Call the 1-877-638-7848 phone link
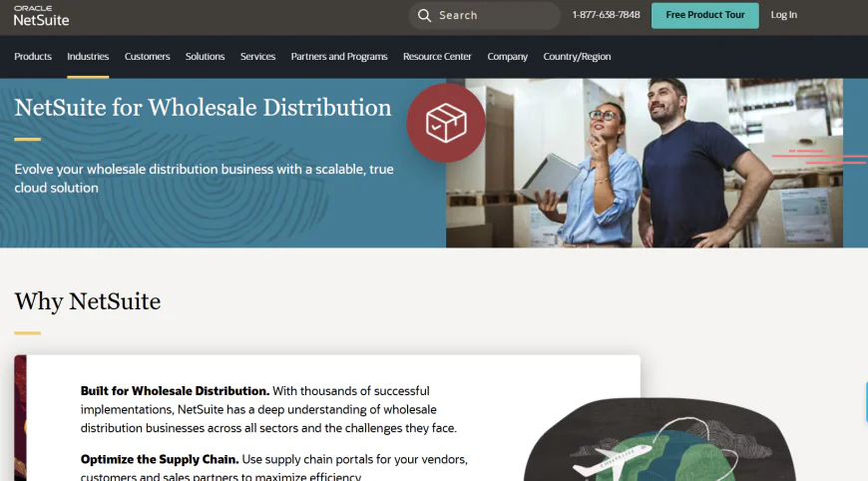Viewport: 868px width, 481px height. click(607, 15)
